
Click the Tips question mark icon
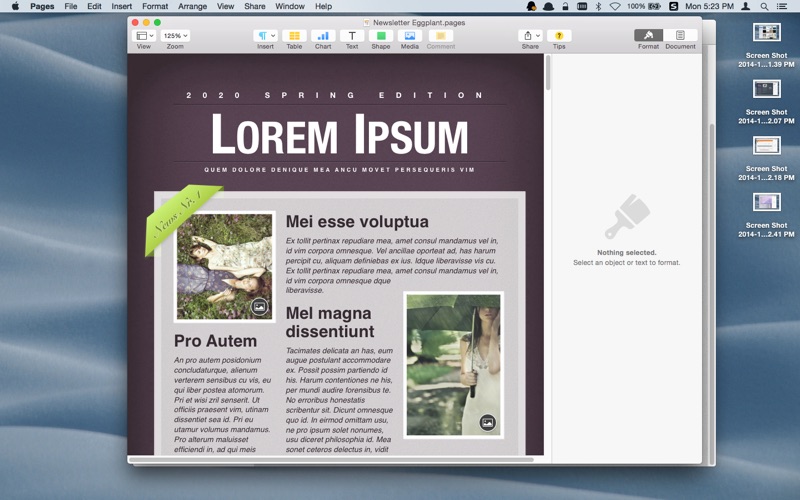[x=559, y=36]
